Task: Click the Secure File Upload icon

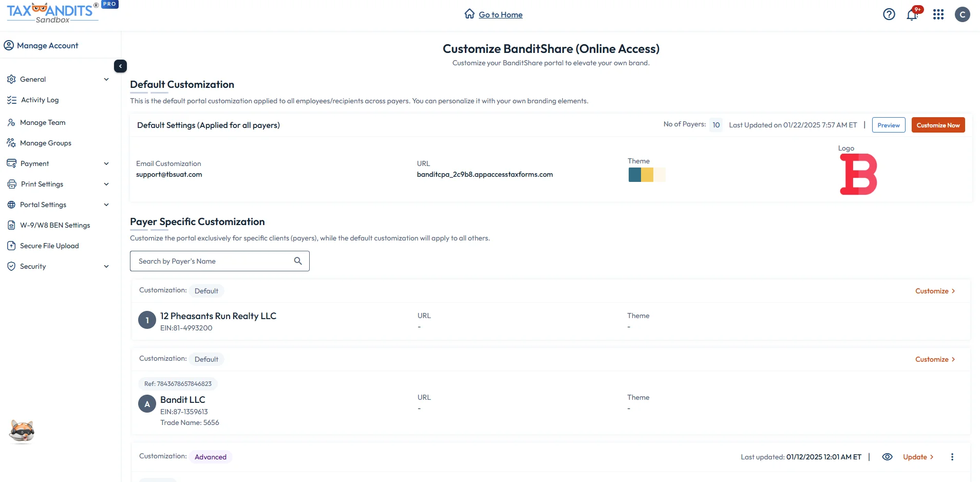Action: click(x=11, y=246)
